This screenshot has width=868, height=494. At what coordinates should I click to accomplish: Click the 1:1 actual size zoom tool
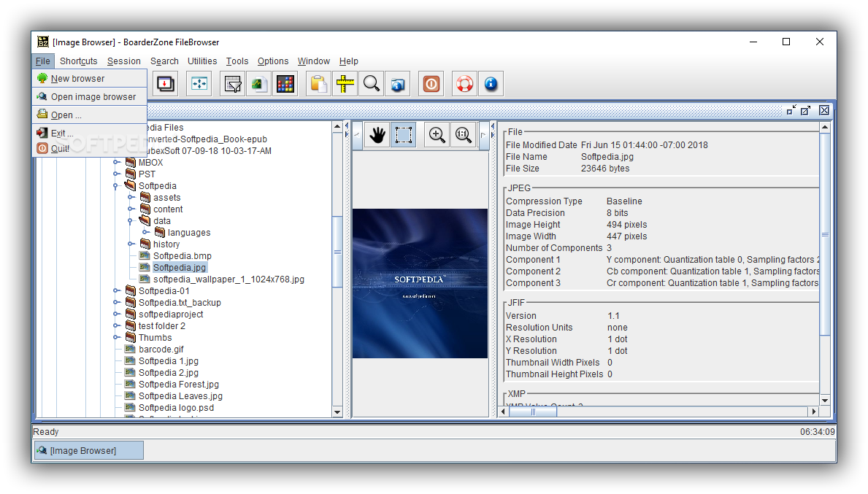(x=464, y=135)
